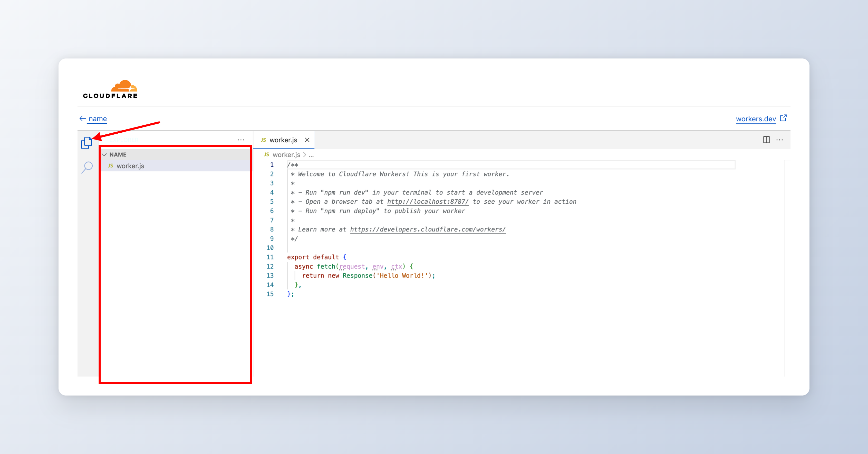Click worker.js in the breadcrumb bar

tap(286, 155)
